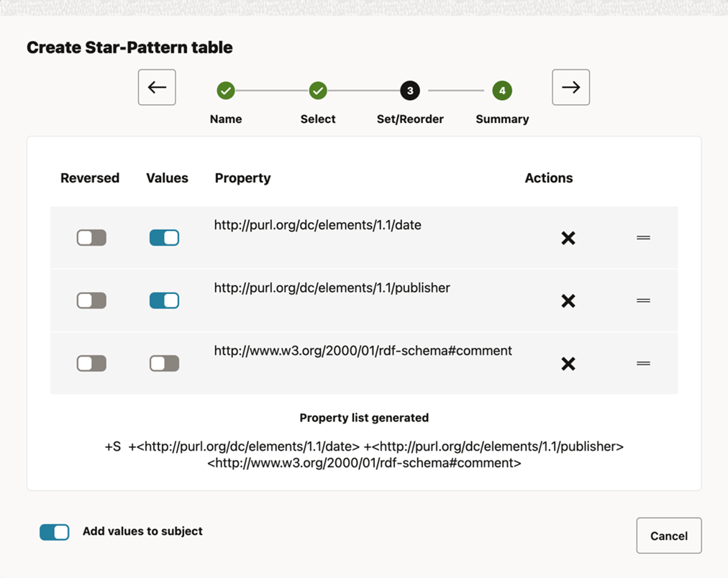This screenshot has height=578, width=728.
Task: Toggle Reversed for rdf-schema#comment property
Action: [91, 364]
